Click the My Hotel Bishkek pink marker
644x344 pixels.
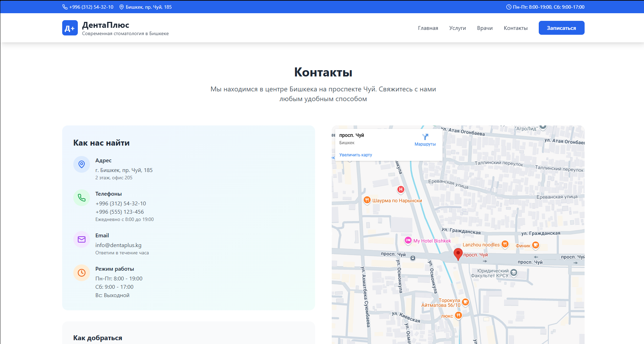point(408,240)
